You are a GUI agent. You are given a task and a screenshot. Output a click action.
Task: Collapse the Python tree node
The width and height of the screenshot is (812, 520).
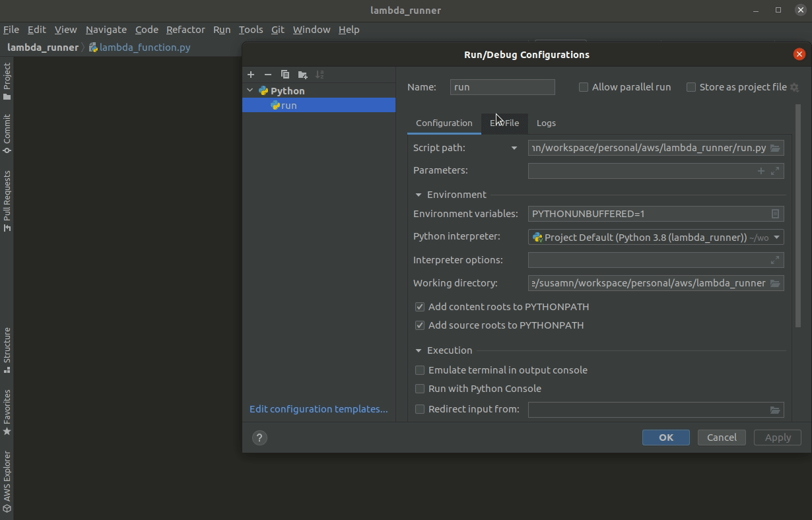[x=250, y=90]
